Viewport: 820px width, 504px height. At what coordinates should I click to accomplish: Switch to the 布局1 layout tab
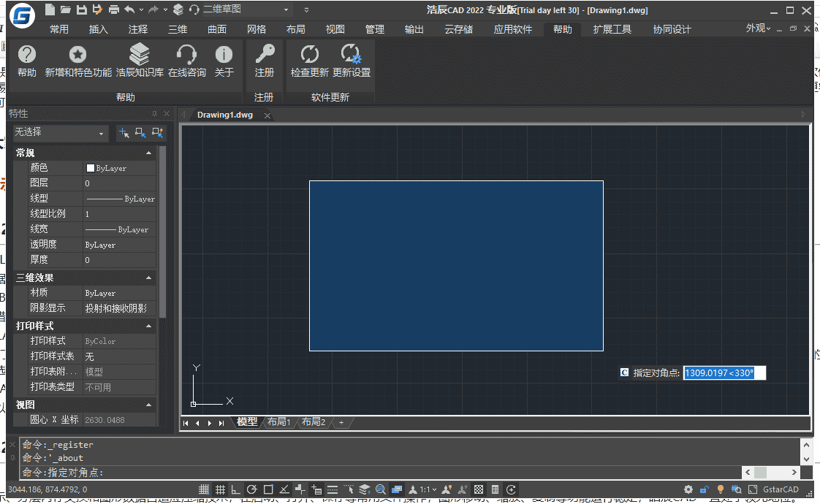(279, 422)
